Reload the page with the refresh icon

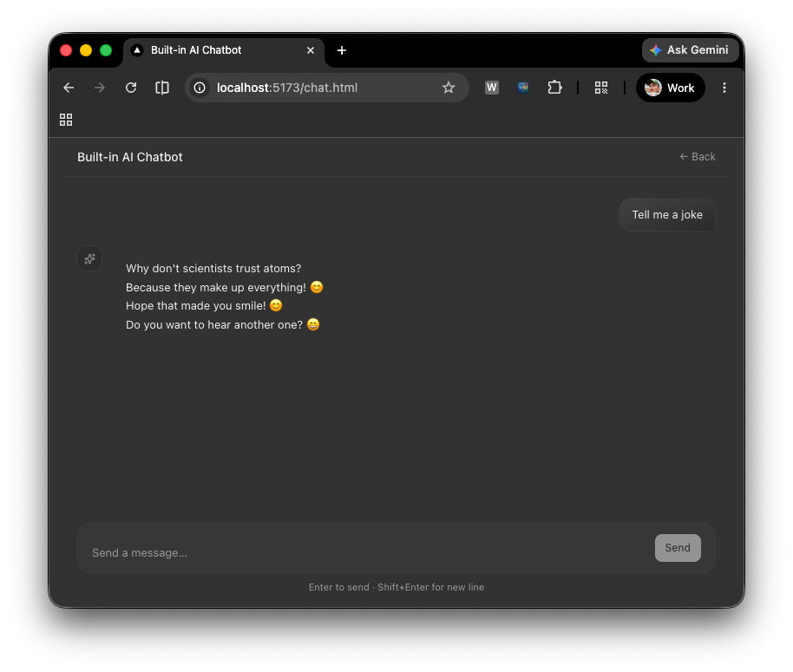[131, 88]
